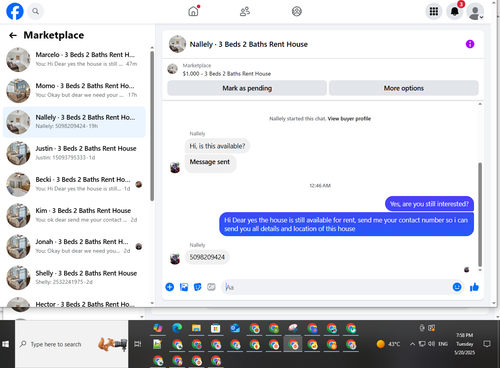Open File Explorer from taskbar
The image size is (500, 368).
[196, 328]
